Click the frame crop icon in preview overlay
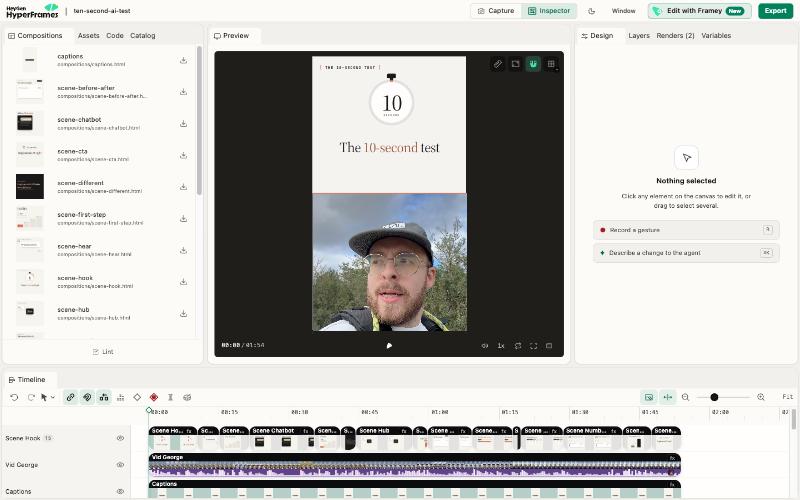Screen dimensions: 800x500 point(515,64)
